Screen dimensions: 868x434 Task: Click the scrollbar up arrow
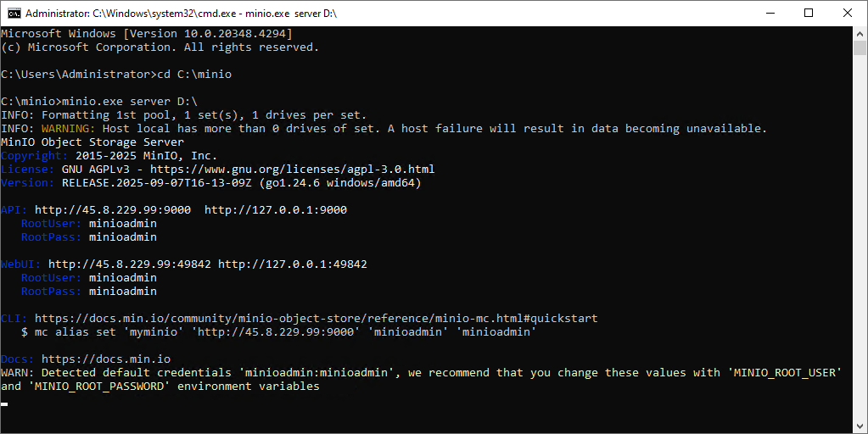tap(860, 33)
